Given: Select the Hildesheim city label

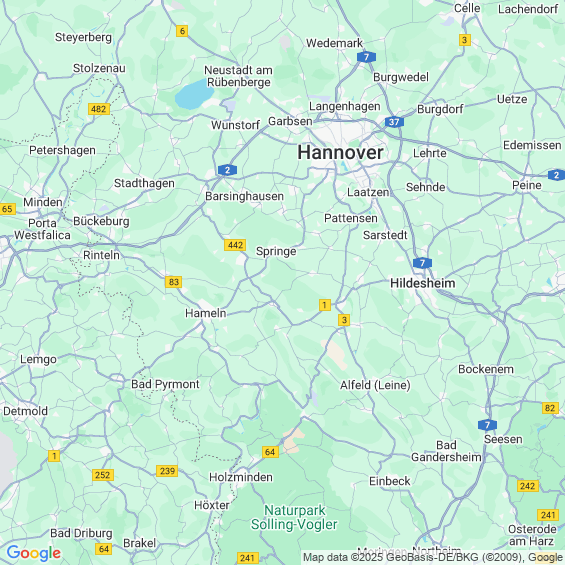Looking at the screenshot, I should (x=423, y=283).
